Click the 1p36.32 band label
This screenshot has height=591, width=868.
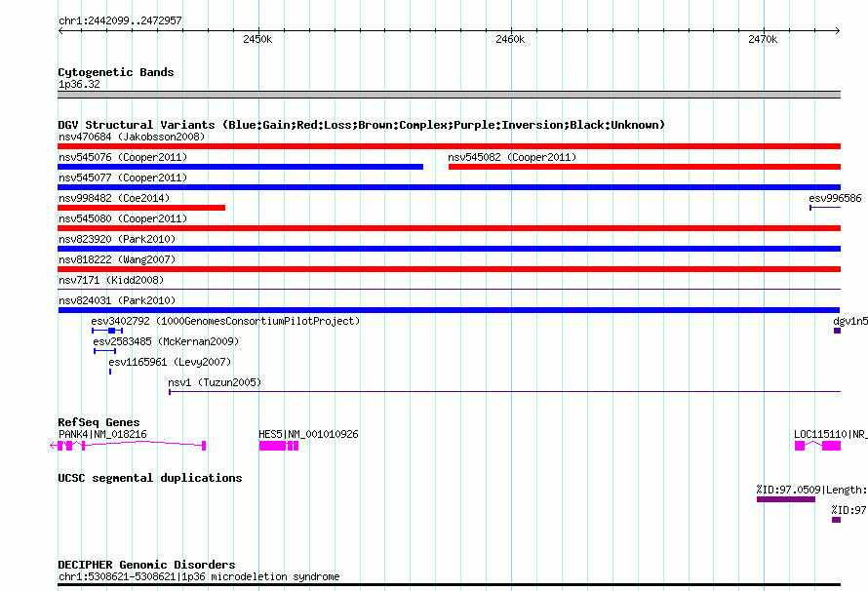[x=79, y=84]
